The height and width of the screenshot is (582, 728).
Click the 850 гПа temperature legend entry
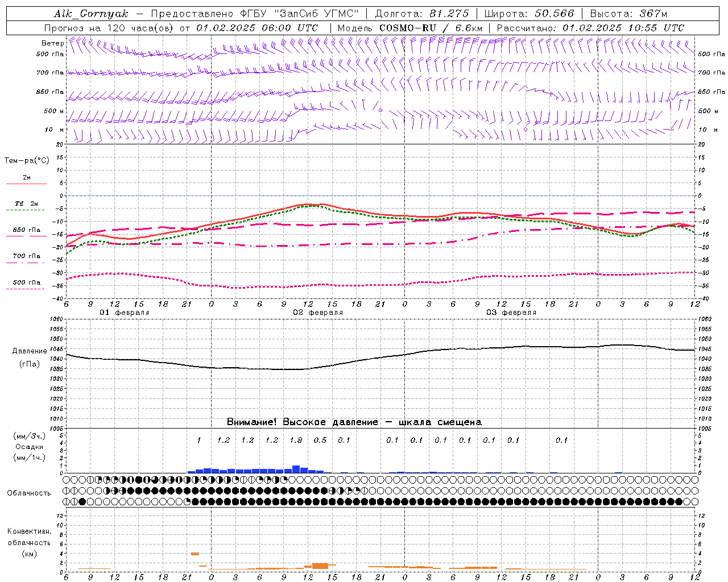pos(27,230)
